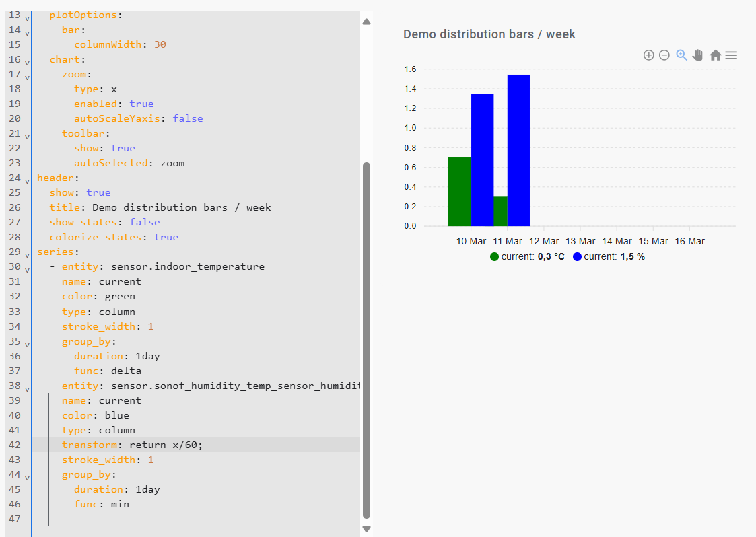Click the tallest blue bar in chart
Image resolution: width=756 pixels, height=537 pixels.
pos(518,150)
